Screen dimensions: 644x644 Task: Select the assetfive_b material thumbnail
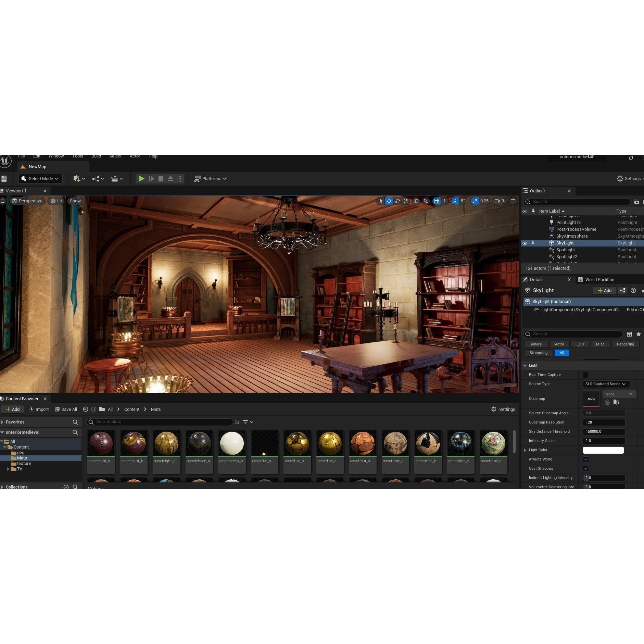[296, 443]
